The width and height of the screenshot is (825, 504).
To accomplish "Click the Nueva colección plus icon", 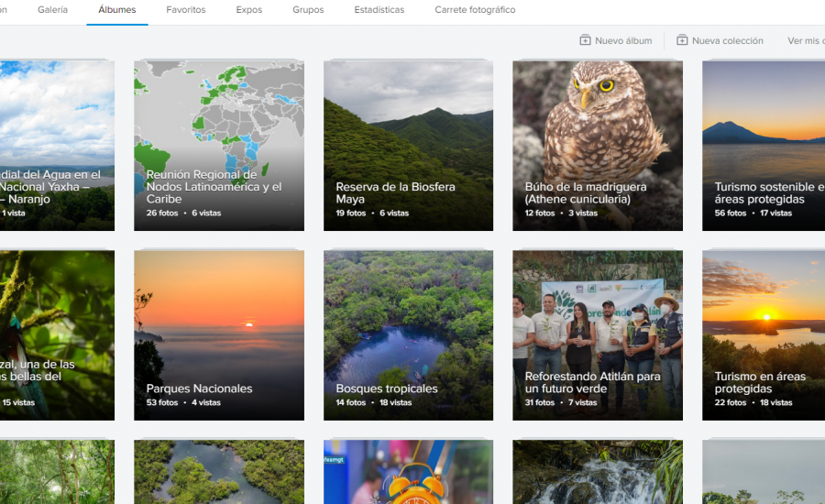I will pos(682,40).
